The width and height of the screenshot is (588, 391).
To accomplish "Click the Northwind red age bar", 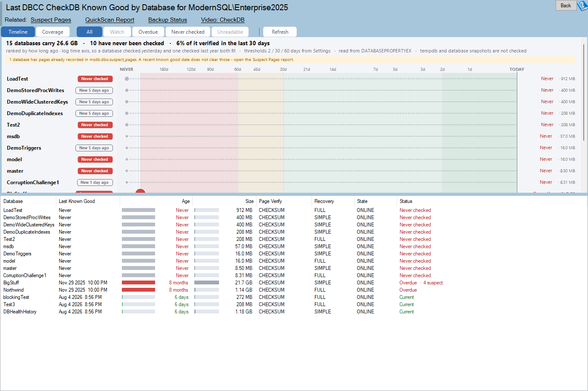I will 138,290.
